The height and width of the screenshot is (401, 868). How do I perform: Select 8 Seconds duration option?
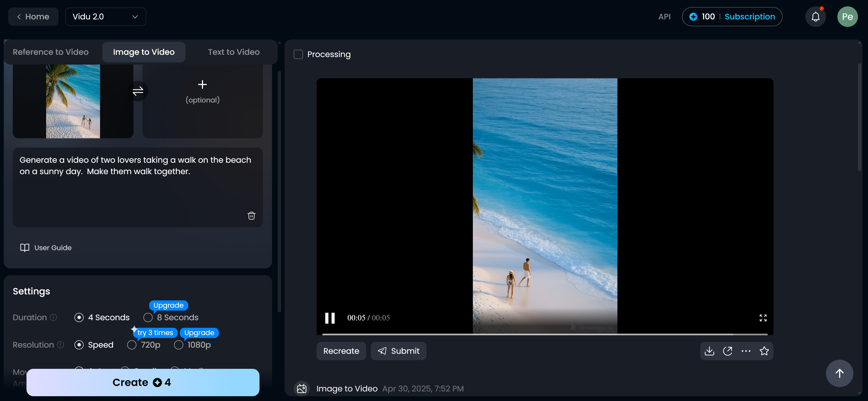pyautogui.click(x=148, y=317)
